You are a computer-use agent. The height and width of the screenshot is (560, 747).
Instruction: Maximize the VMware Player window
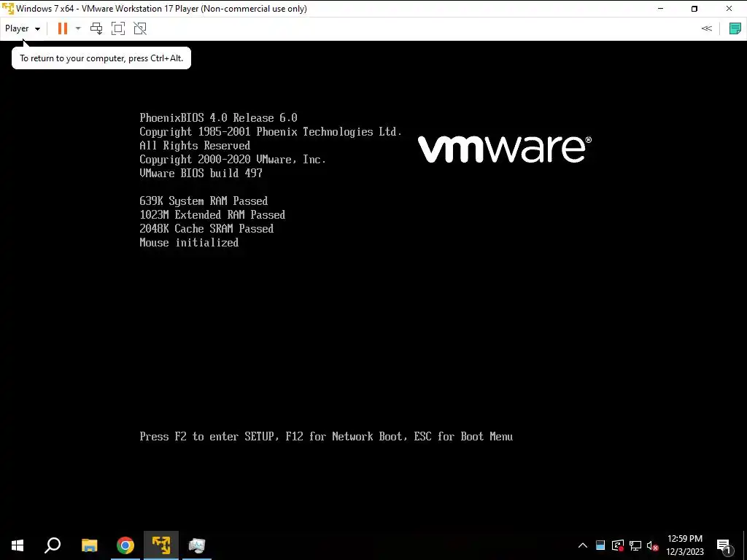(x=694, y=9)
